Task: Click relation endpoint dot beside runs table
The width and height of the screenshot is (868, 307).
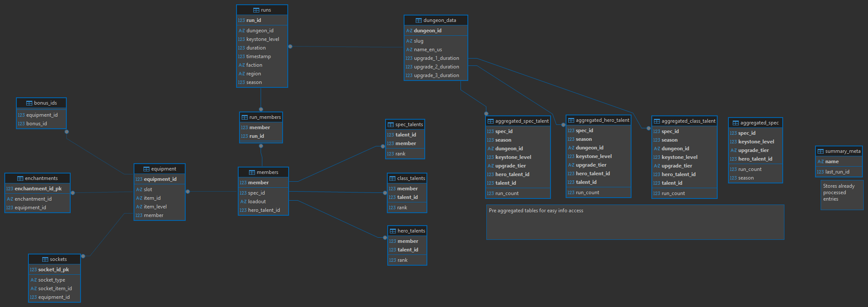Action: 290,47
